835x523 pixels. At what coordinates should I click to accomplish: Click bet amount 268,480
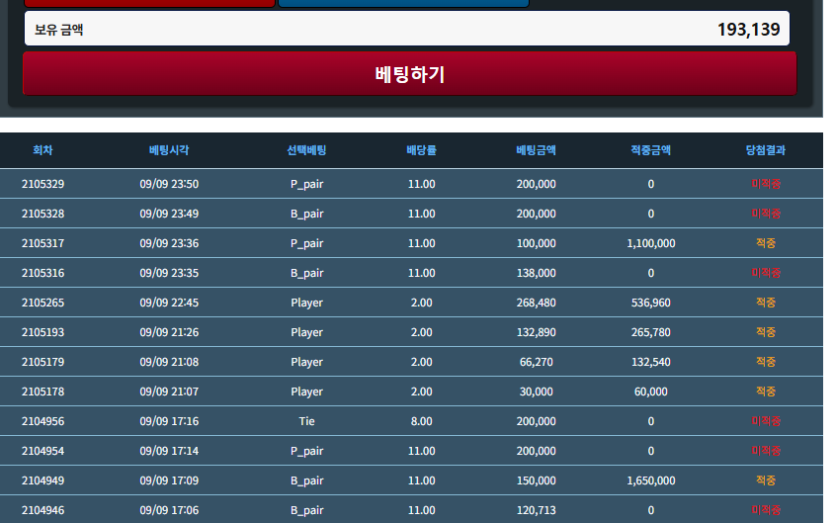point(536,303)
